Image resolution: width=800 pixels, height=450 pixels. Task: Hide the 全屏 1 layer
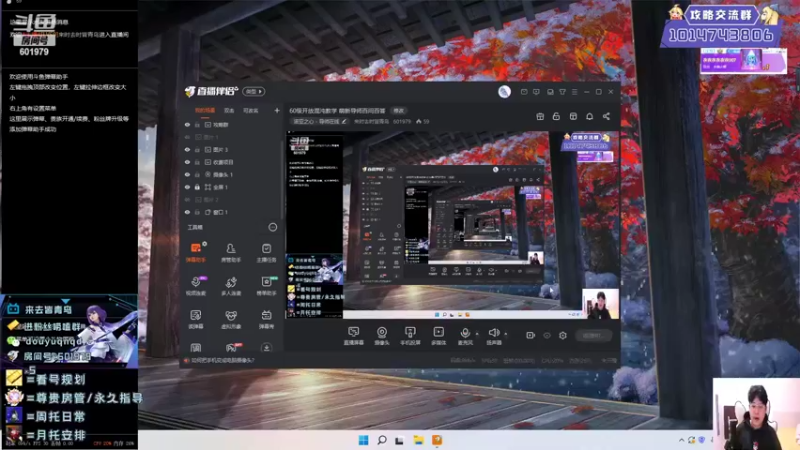point(187,187)
